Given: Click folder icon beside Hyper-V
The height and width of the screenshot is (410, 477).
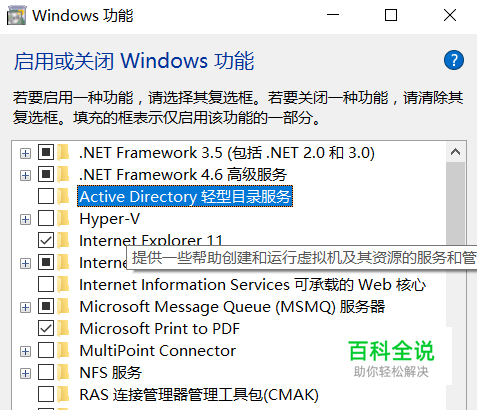Looking at the screenshot, I should 63,219.
